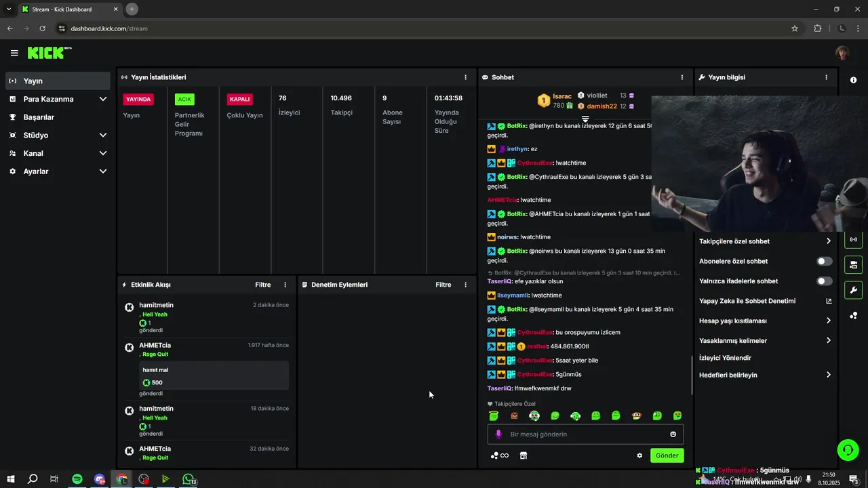Reload the dashboard page

coord(42,28)
